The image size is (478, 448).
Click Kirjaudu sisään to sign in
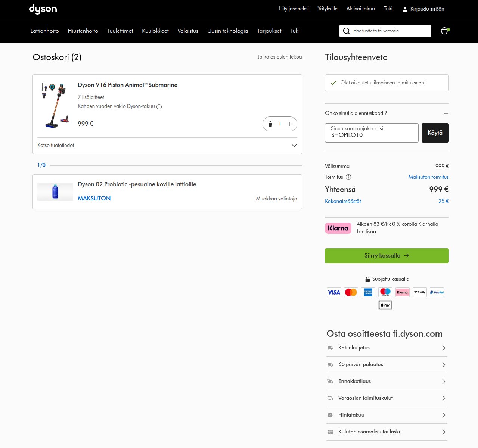click(427, 9)
